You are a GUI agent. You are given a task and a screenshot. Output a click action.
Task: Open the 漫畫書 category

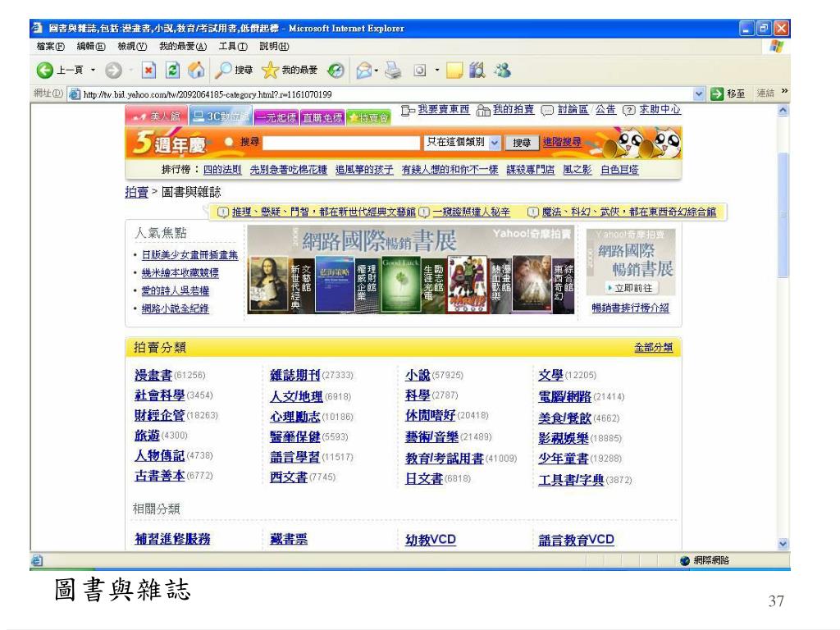point(153,375)
